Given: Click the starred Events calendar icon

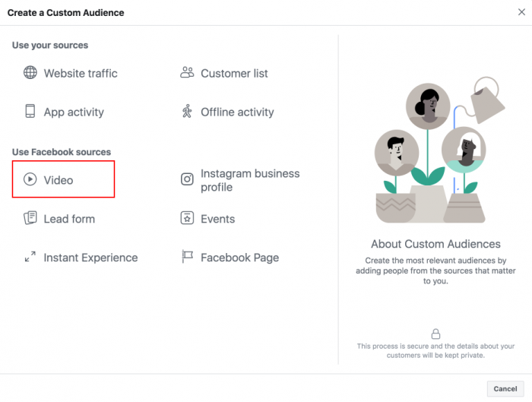Looking at the screenshot, I should (x=187, y=218).
